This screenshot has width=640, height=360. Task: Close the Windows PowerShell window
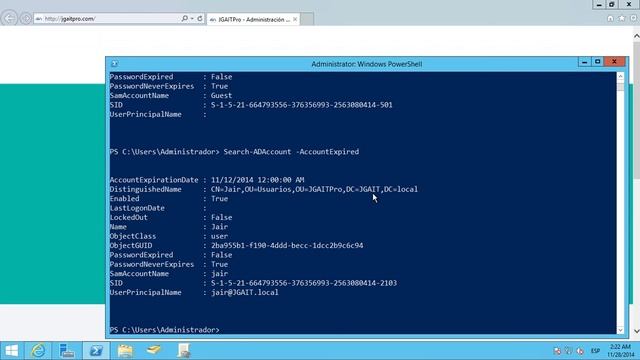pyautogui.click(x=614, y=62)
